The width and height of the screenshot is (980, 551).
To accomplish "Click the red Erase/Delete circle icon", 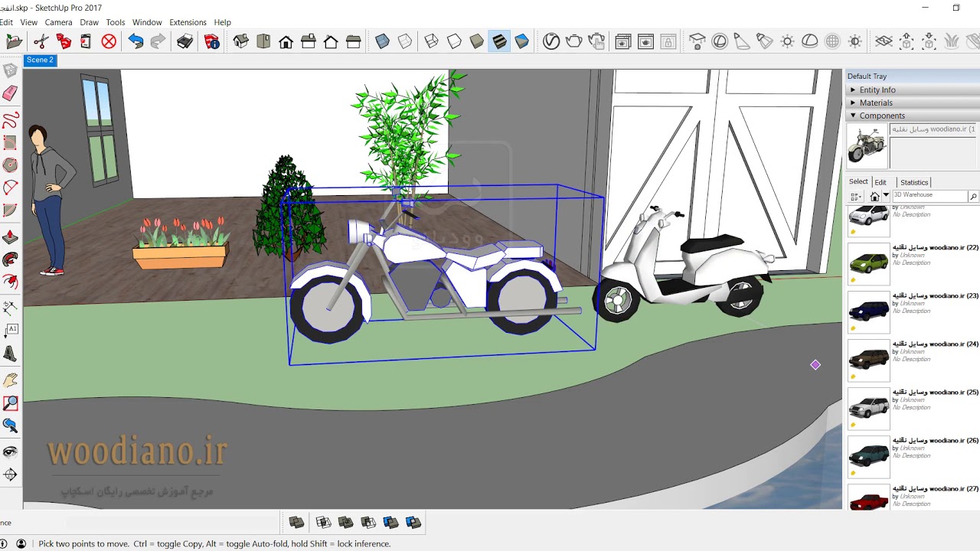I will [x=109, y=41].
